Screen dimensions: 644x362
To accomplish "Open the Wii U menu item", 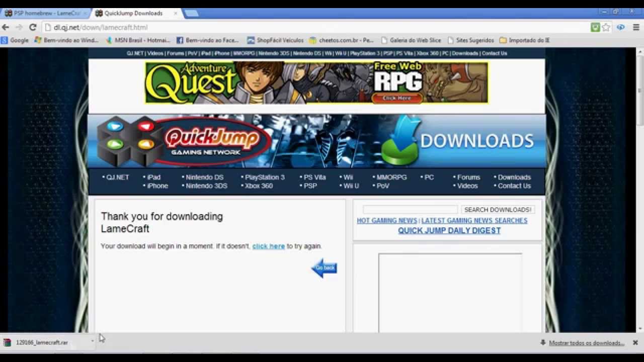I will point(351,186).
